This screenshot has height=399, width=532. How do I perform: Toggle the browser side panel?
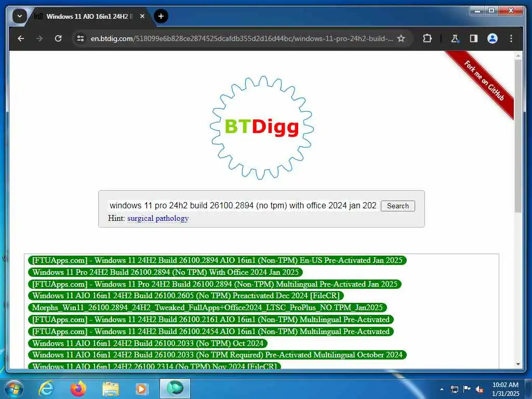tap(474, 38)
